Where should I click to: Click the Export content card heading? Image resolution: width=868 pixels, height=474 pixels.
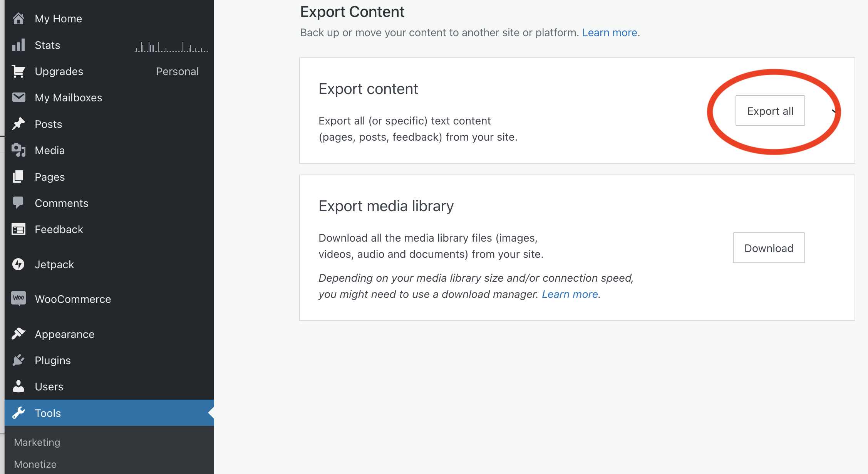pos(368,89)
